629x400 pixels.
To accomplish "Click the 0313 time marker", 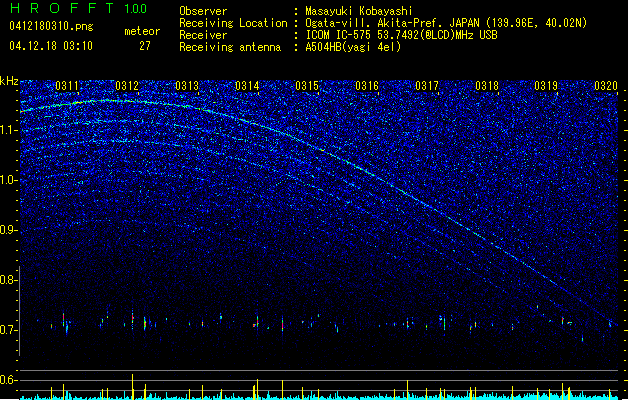I will 187,86.
